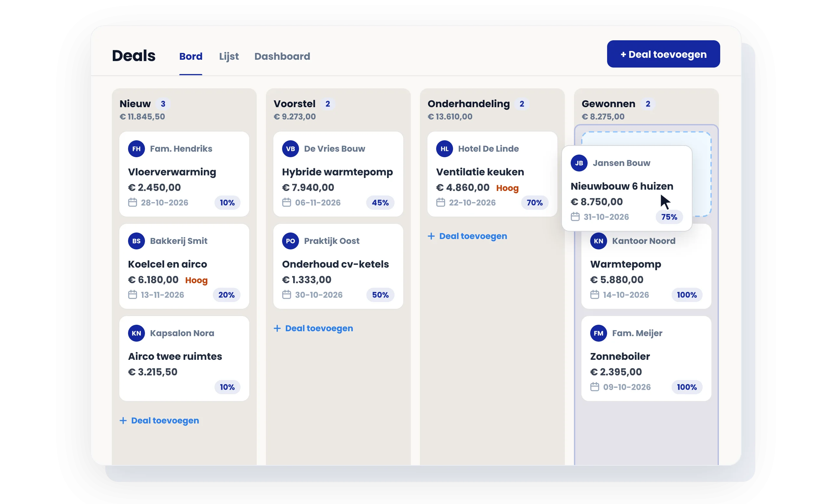Click the 75% badge on Jansen Bouw card
This screenshot has width=832, height=504.
669,217
